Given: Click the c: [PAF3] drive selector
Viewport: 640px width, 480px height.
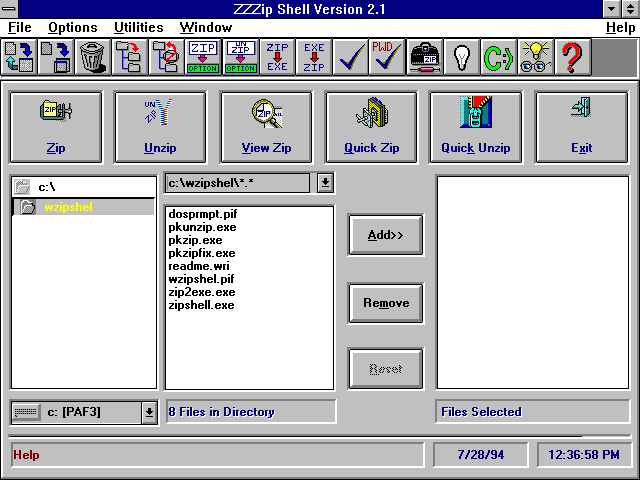Looking at the screenshot, I should (x=84, y=413).
